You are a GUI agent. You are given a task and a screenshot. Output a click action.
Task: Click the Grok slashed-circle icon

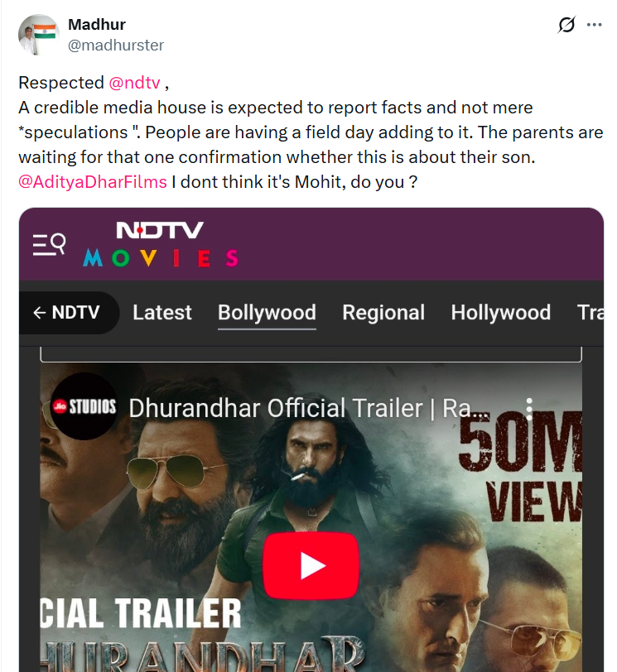pos(566,25)
